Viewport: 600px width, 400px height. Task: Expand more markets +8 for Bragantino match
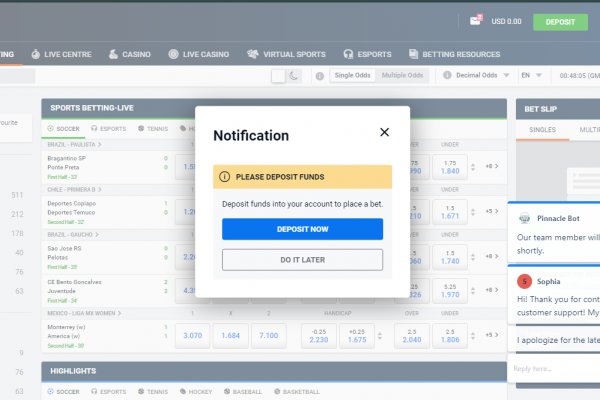click(491, 166)
